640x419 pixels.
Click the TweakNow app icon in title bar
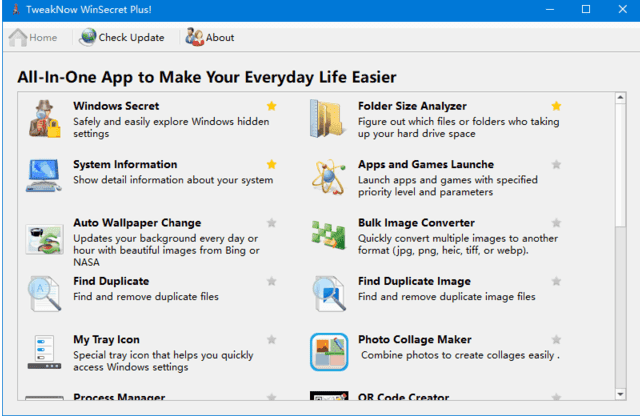16,9
